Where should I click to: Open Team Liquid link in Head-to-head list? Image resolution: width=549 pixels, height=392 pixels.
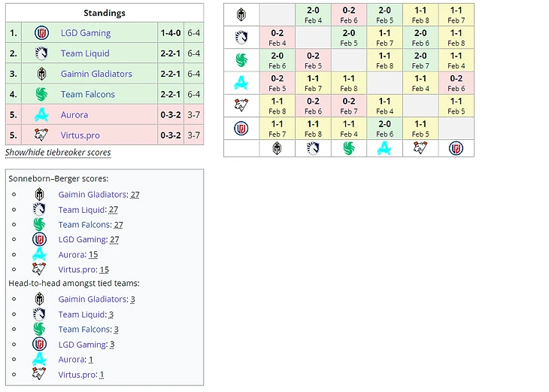pos(82,315)
